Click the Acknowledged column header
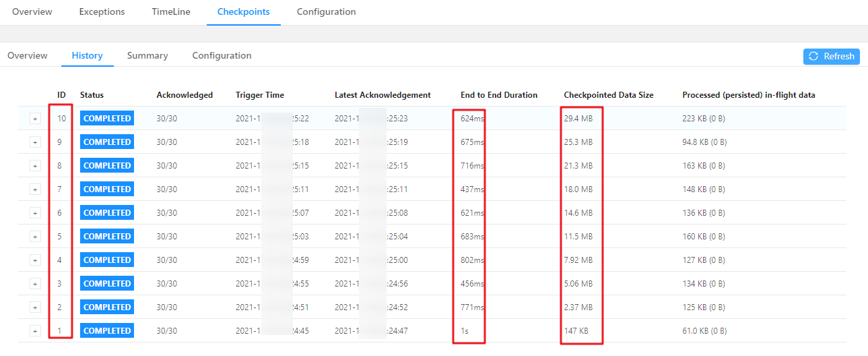Image resolution: width=868 pixels, height=356 pixels. [185, 95]
